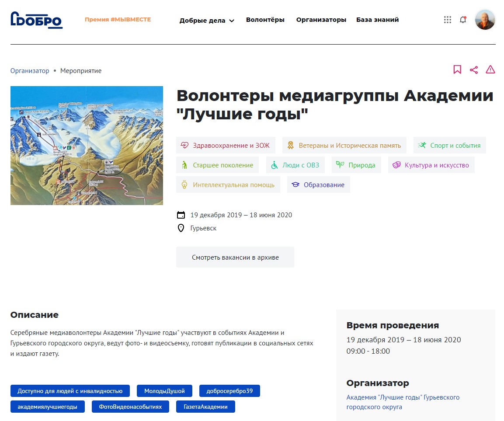Select the Люди с ОВЗ tag
Viewport: 504px width, 421px height.
[295, 165]
